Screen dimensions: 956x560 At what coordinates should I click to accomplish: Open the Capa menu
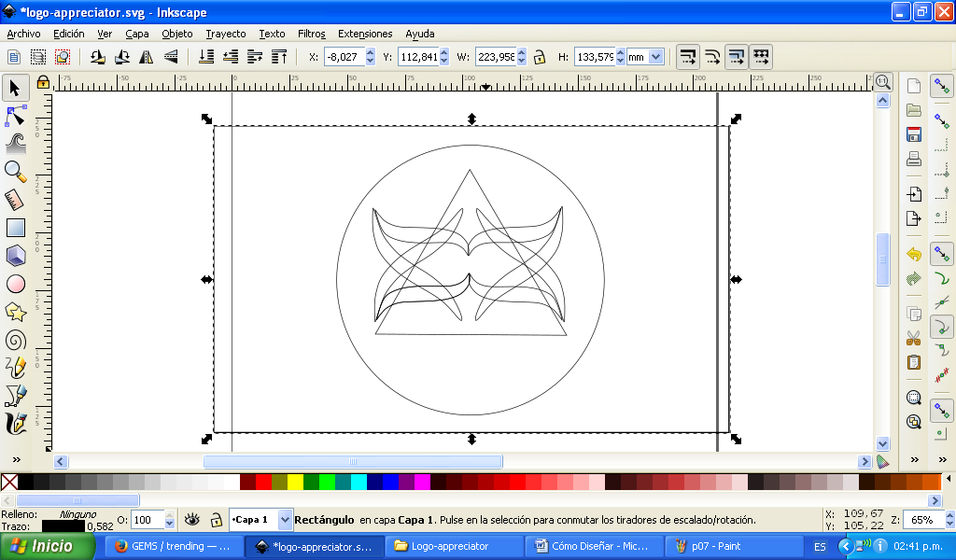coord(137,35)
